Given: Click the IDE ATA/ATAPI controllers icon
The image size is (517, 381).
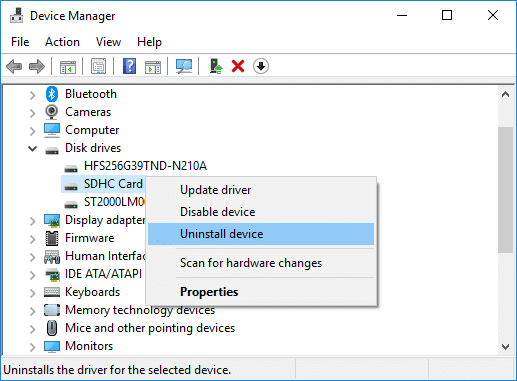Looking at the screenshot, I should pyautogui.click(x=52, y=274).
